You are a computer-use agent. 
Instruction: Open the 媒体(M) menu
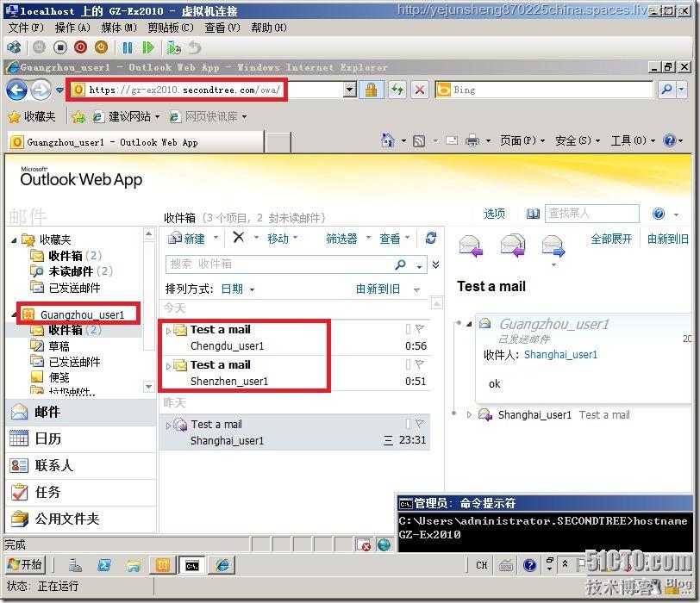pyautogui.click(x=119, y=28)
